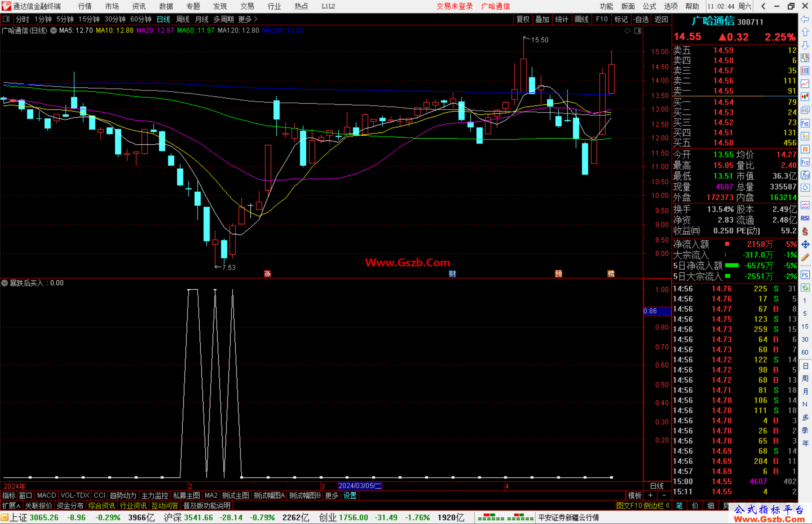The image size is (812, 524).
Task: Open the colored quote table icon
Action: 805,71
